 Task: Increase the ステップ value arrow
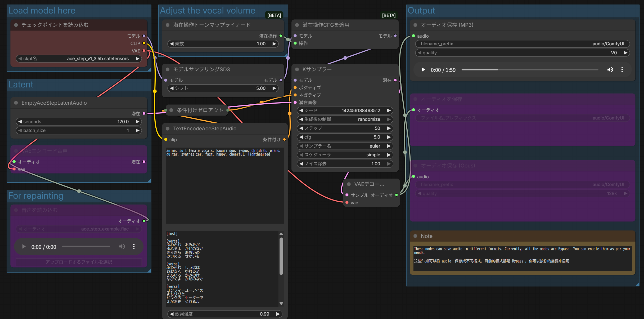click(x=389, y=128)
